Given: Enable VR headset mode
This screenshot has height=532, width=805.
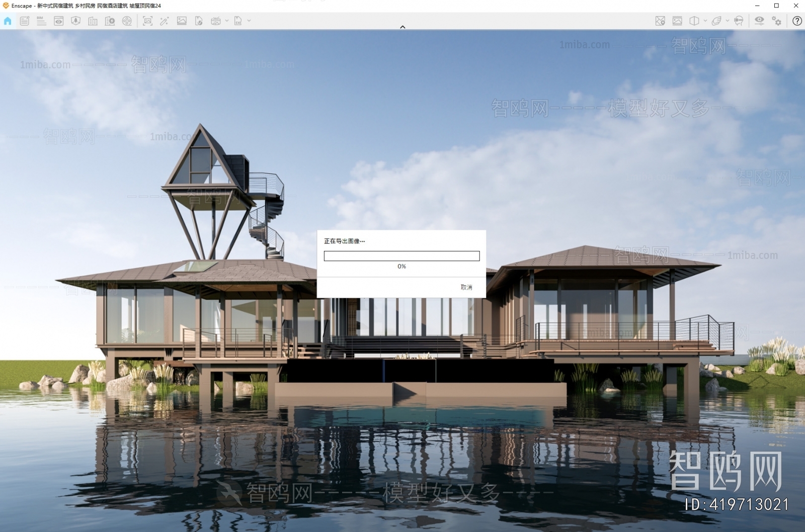Looking at the screenshot, I should click(738, 21).
